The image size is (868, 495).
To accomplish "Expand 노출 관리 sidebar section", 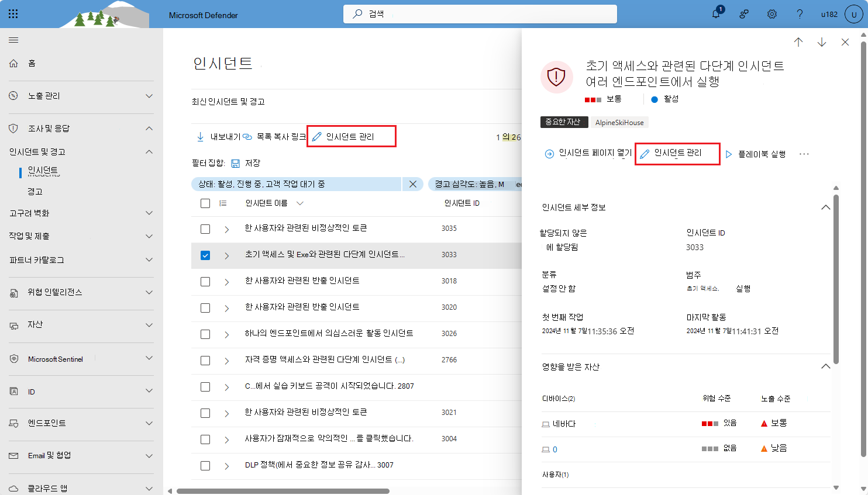I will coord(149,96).
